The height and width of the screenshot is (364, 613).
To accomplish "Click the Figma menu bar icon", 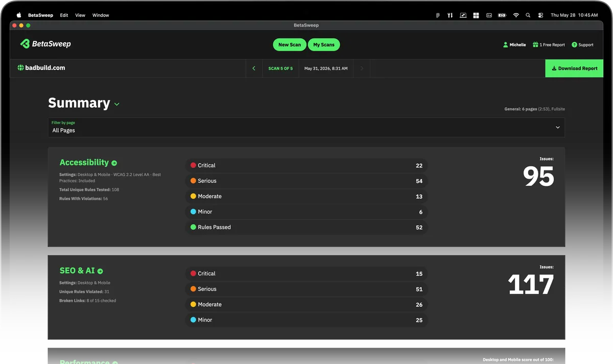I will click(x=438, y=15).
